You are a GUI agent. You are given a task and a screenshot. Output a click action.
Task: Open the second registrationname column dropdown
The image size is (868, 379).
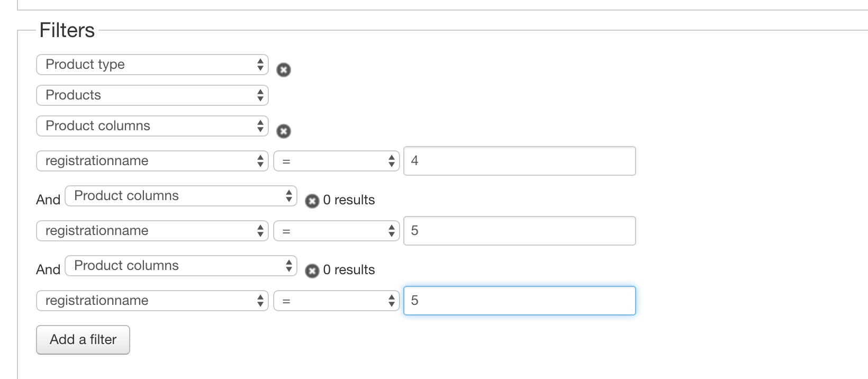tap(152, 231)
